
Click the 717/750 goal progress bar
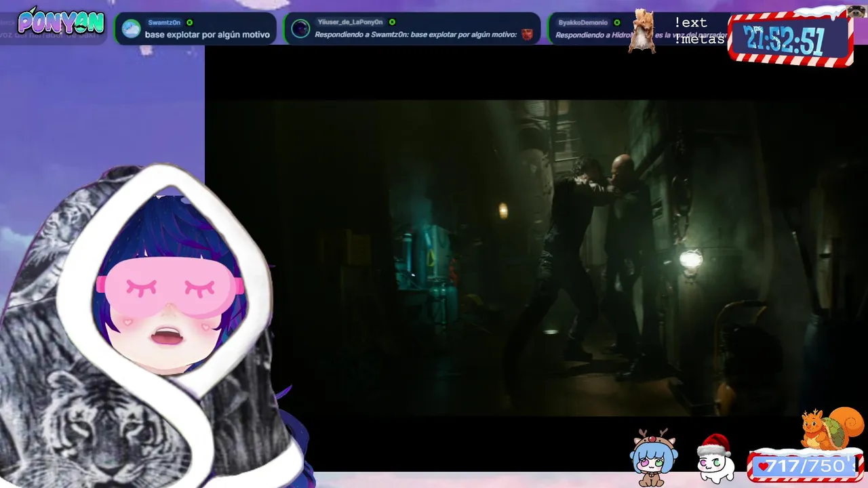(805, 466)
